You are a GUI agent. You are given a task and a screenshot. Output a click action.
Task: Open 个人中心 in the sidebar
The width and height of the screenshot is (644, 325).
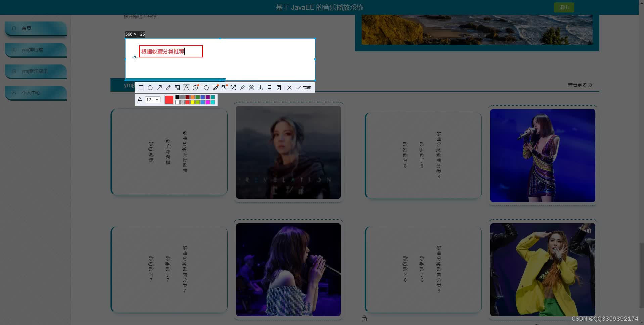click(36, 93)
